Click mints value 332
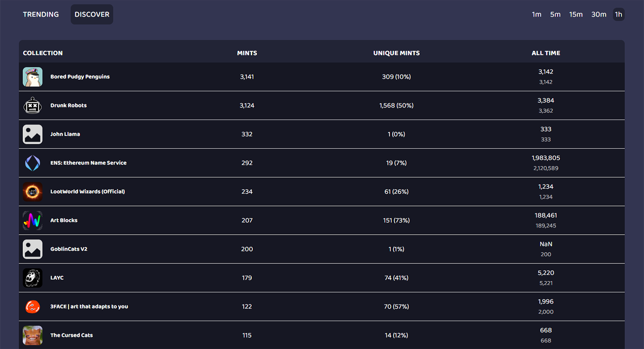The image size is (644, 349). 247,134
